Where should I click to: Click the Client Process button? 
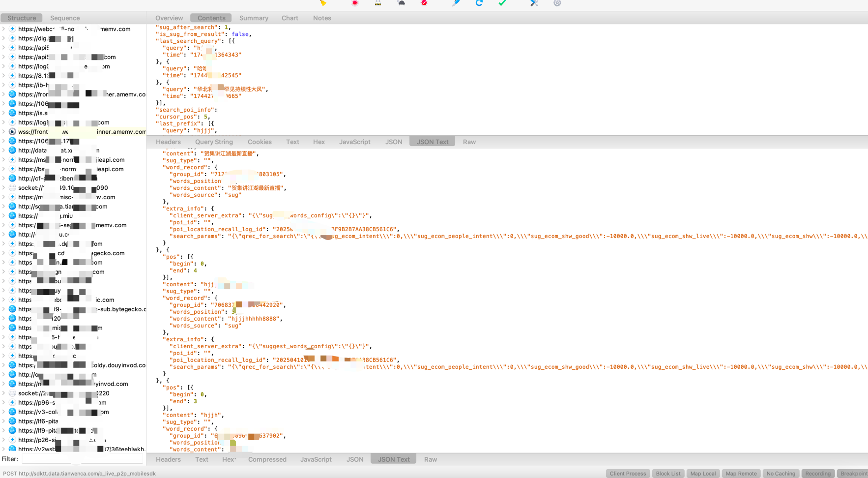point(628,473)
